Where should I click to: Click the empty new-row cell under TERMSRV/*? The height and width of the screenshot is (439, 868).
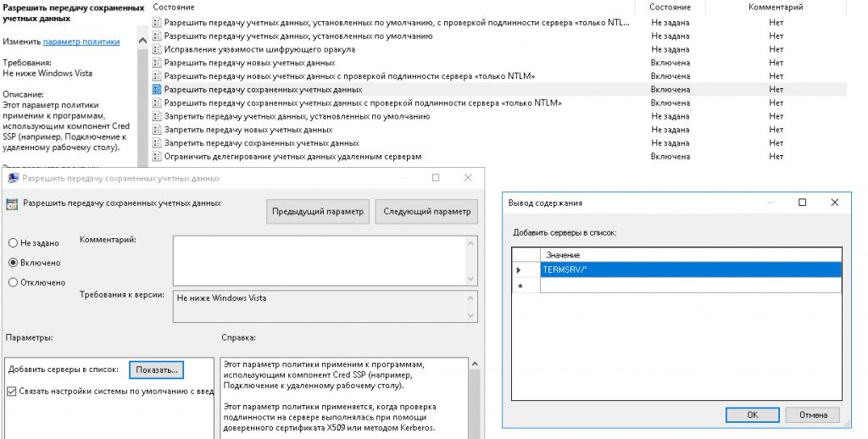[690, 286]
